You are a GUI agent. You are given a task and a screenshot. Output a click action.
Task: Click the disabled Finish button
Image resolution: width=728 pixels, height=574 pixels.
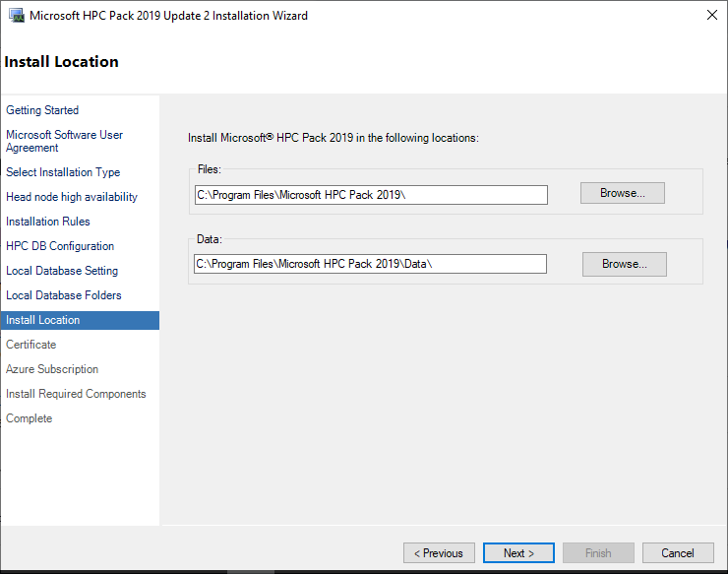(598, 553)
